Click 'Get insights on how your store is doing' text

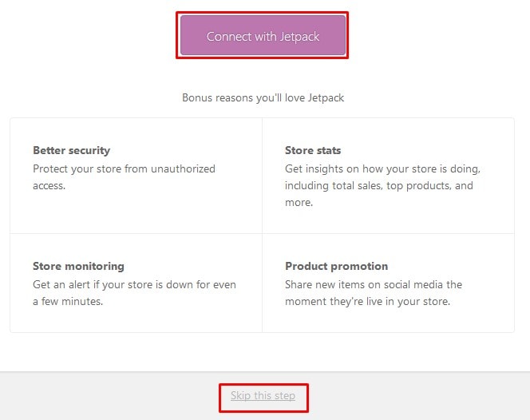click(x=382, y=168)
